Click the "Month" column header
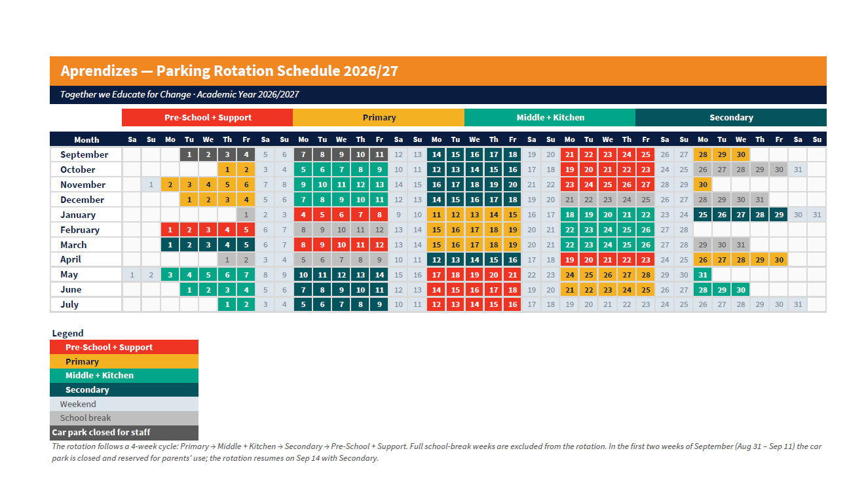The width and height of the screenshot is (866, 504). click(86, 139)
